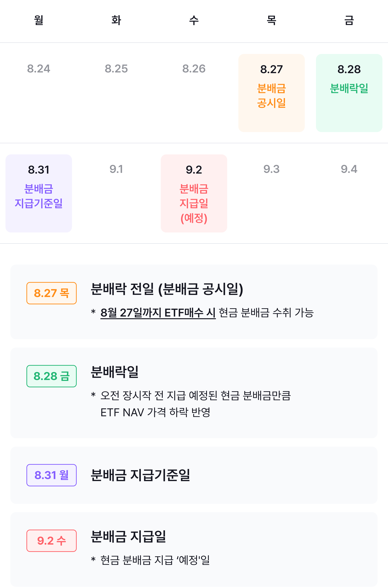
Task: Click the 8.24 date in the calendar
Action: pos(39,69)
